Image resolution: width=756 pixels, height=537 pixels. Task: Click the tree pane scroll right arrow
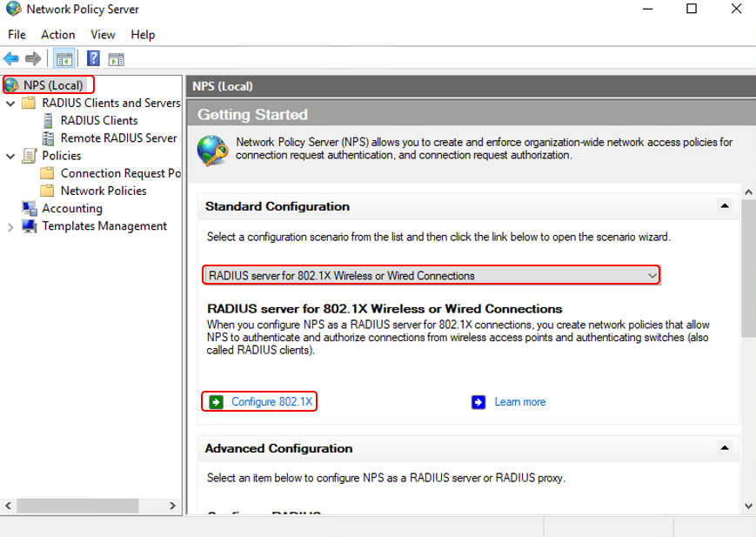click(x=172, y=506)
